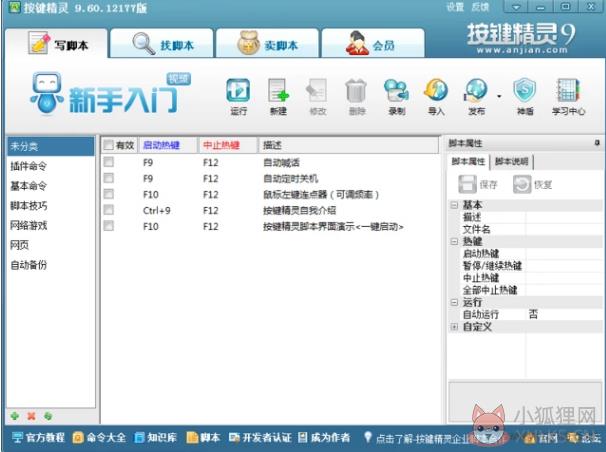Open the 新手入门 robot banner
Image resolution: width=606 pixels, height=452 pixels.
point(110,94)
